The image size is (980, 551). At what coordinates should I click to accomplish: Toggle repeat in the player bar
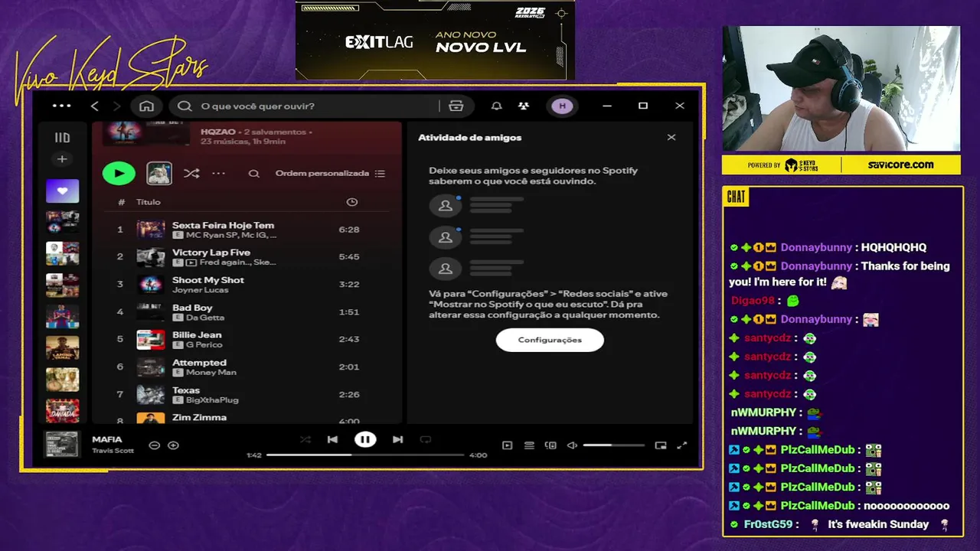(426, 439)
